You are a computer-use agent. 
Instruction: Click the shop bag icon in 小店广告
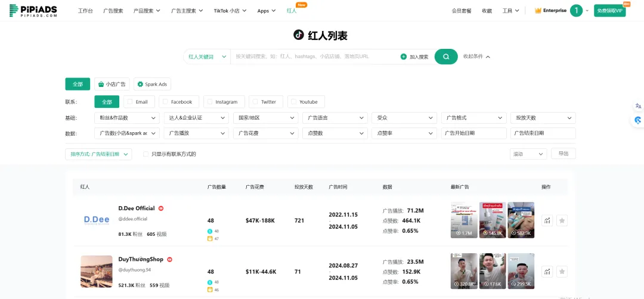101,84
